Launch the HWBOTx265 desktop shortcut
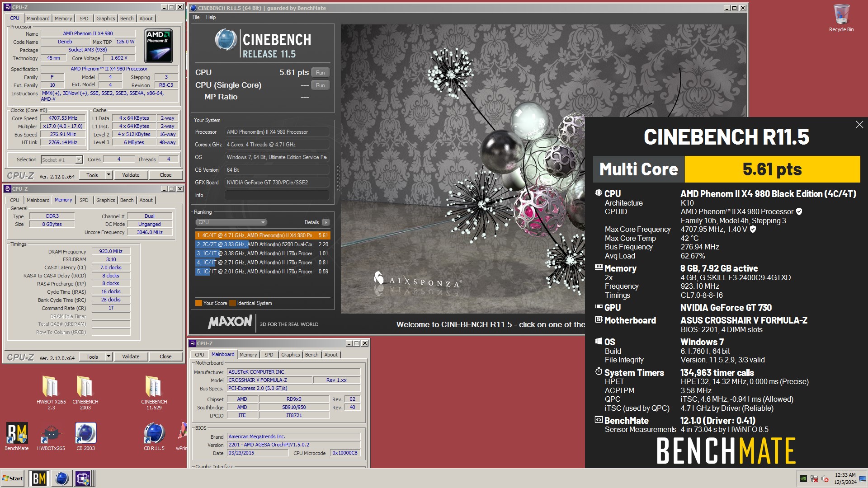 tap(51, 436)
